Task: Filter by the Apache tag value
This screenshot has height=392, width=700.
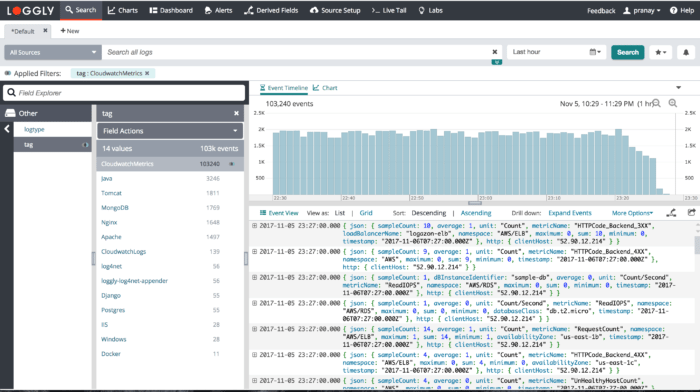Action: click(x=111, y=237)
